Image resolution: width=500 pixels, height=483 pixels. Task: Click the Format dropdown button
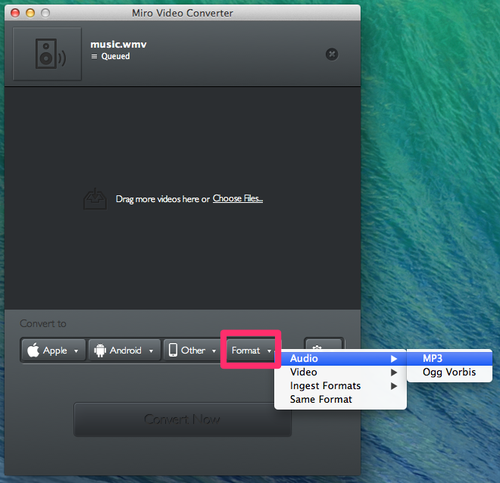pos(251,350)
